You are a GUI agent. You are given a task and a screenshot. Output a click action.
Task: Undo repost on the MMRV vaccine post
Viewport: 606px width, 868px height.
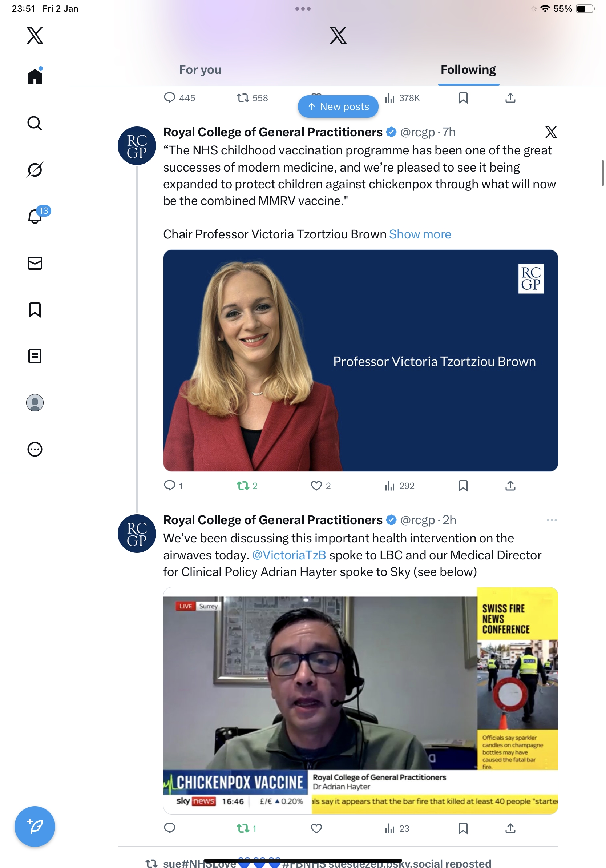point(243,485)
